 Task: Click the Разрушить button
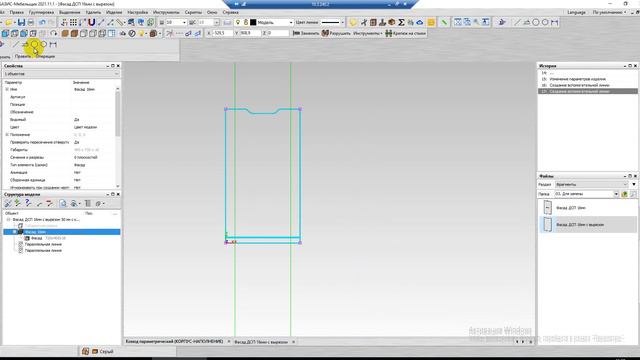[336, 33]
